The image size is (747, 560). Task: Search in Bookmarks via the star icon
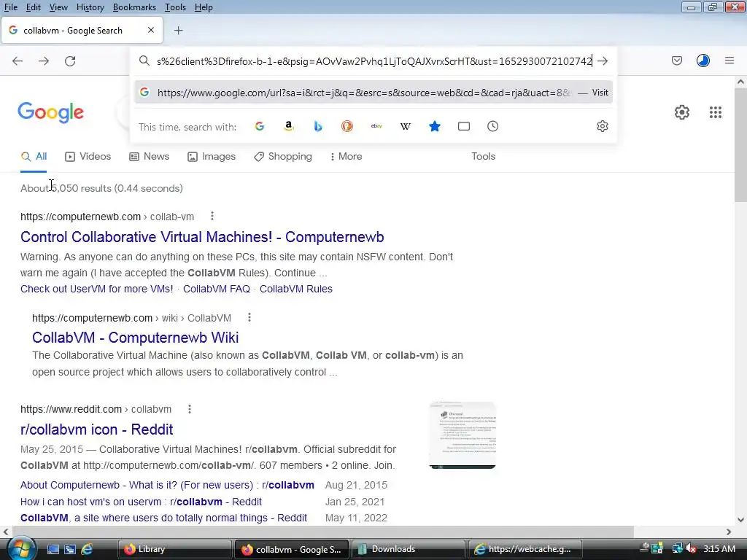click(x=435, y=126)
